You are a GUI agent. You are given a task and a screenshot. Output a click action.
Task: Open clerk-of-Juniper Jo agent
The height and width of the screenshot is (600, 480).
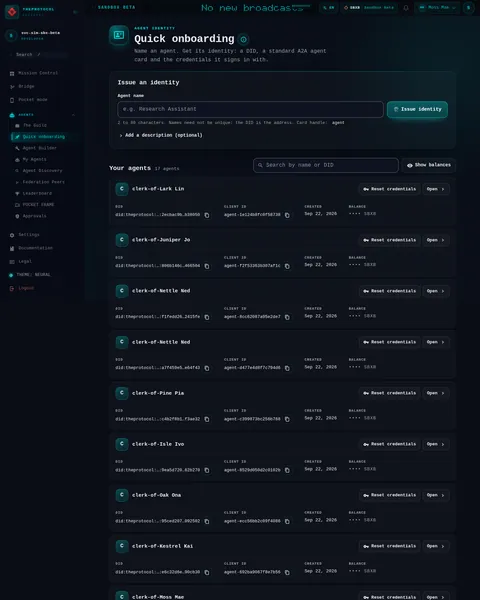coord(436,240)
